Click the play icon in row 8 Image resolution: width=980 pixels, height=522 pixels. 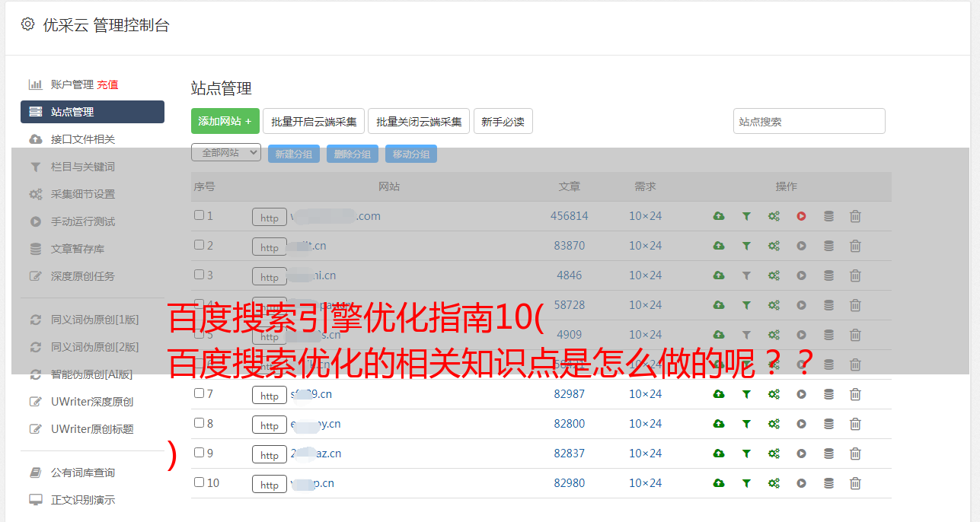coord(801,424)
